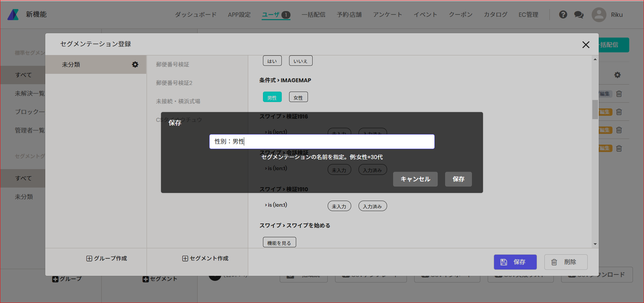Open the 一括配信 menu
The image size is (644, 303).
tap(313, 15)
